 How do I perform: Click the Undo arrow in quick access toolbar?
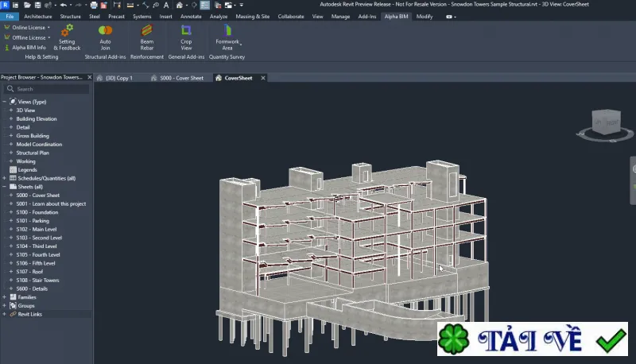[x=64, y=5]
